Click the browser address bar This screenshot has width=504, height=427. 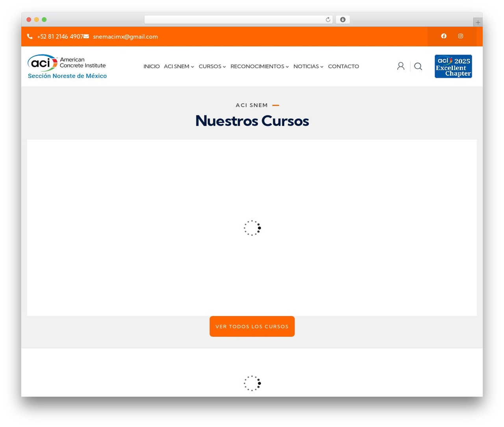(x=238, y=20)
